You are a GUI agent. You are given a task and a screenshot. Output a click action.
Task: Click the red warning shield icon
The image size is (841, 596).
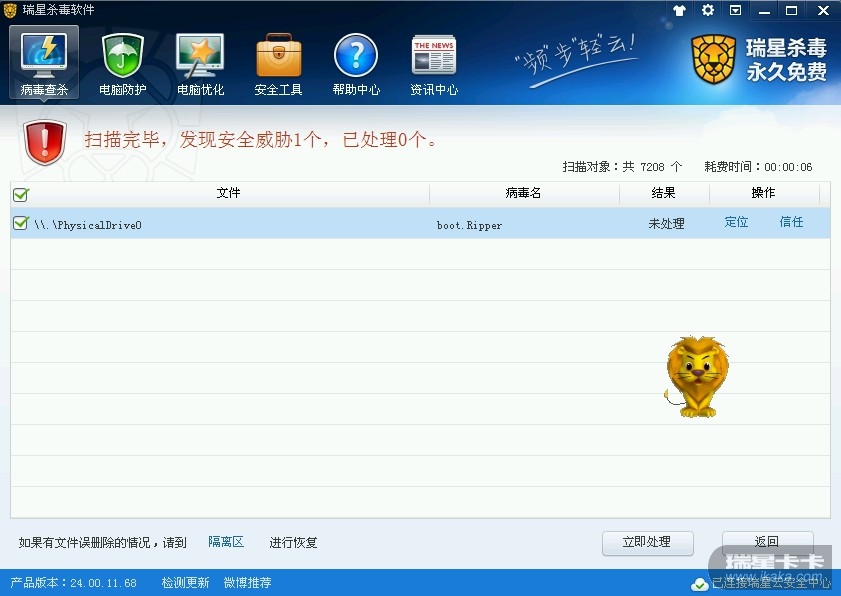[x=45, y=142]
